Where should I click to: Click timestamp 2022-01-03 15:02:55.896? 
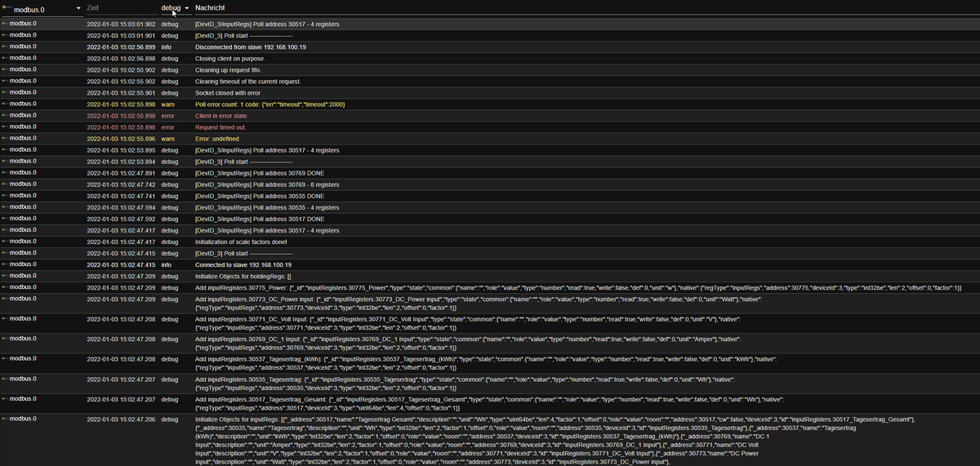pos(121,139)
